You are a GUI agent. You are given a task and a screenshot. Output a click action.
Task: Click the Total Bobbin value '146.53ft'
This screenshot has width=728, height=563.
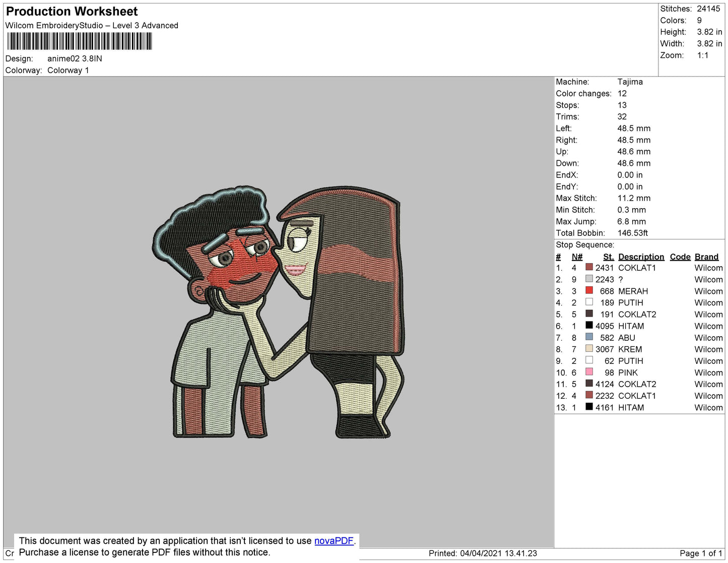pos(633,233)
